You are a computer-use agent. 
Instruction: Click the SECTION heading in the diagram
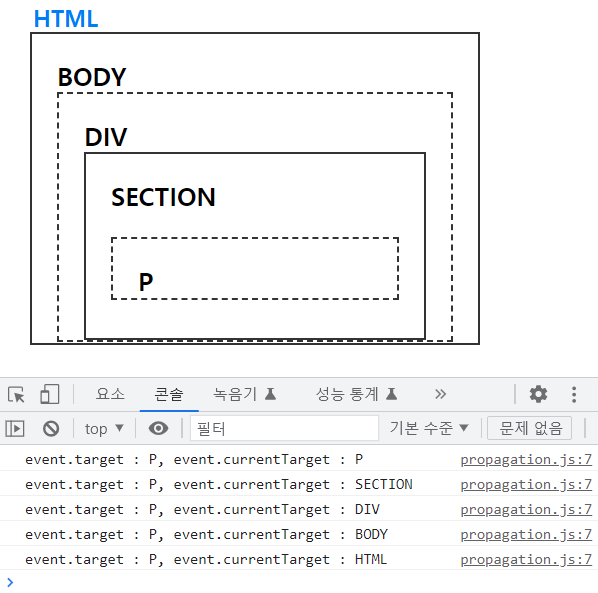tap(163, 197)
